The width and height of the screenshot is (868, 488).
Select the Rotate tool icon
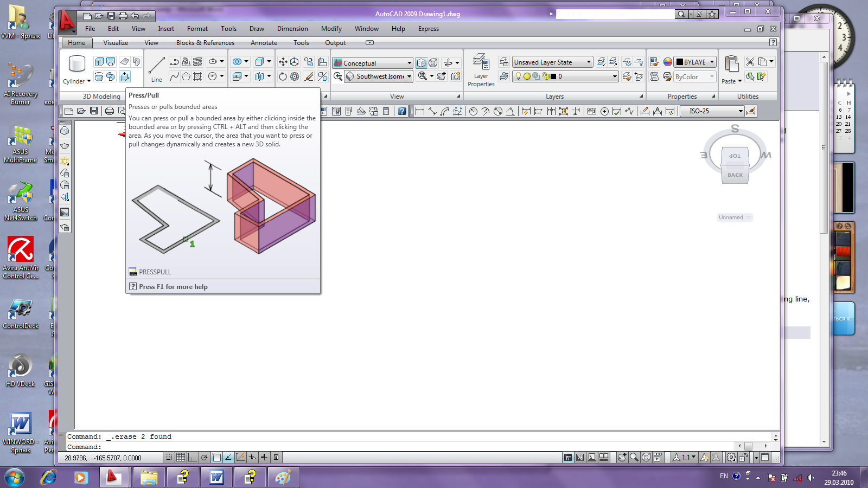(x=283, y=76)
